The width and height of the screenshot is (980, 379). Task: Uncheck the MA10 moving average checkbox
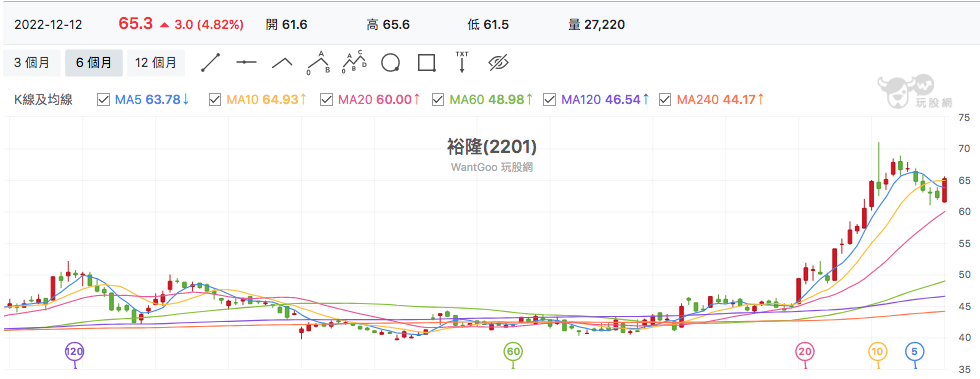pos(215,99)
